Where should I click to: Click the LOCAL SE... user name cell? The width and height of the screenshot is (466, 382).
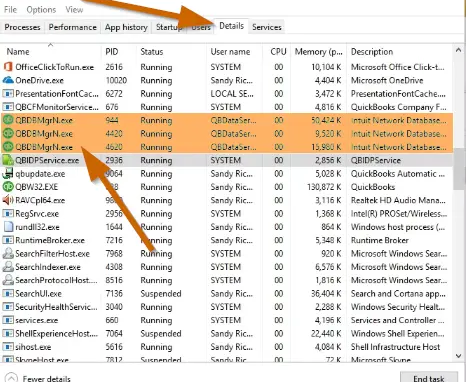[232, 94]
